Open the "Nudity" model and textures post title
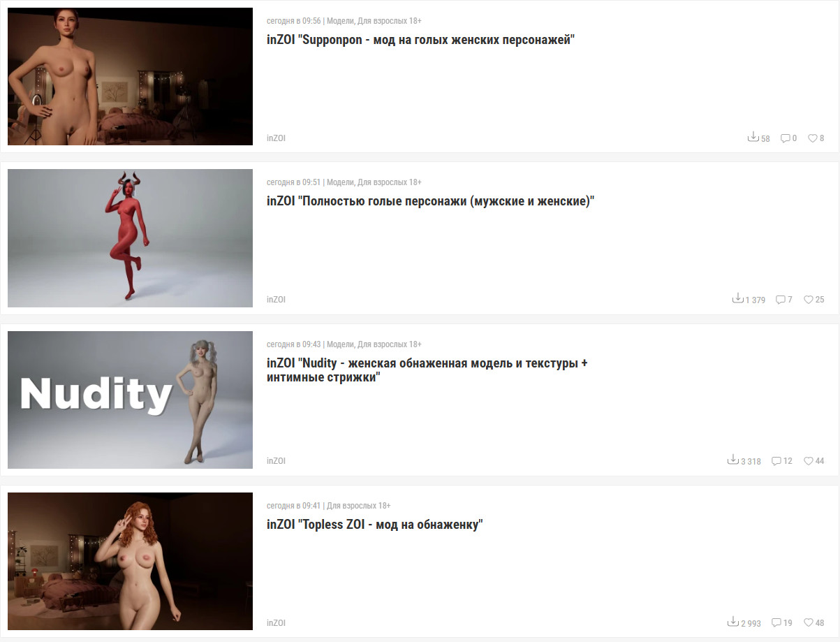 tap(427, 370)
